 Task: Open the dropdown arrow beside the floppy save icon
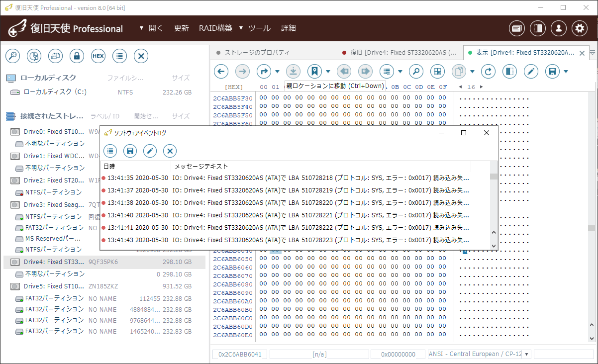[566, 72]
